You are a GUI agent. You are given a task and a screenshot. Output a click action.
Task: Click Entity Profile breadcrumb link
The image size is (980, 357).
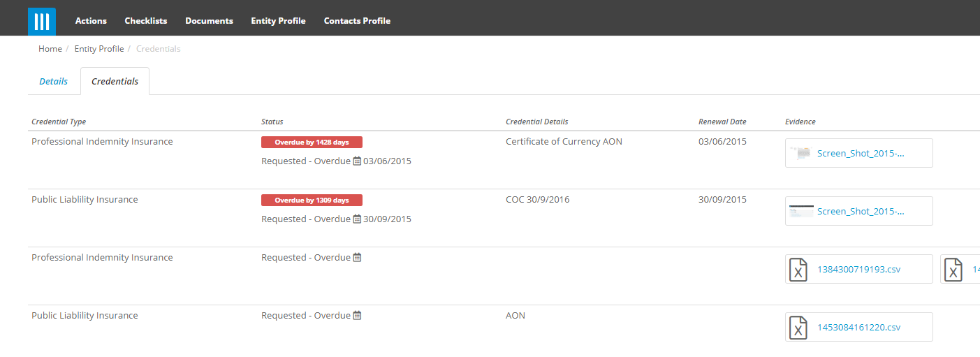(x=99, y=49)
